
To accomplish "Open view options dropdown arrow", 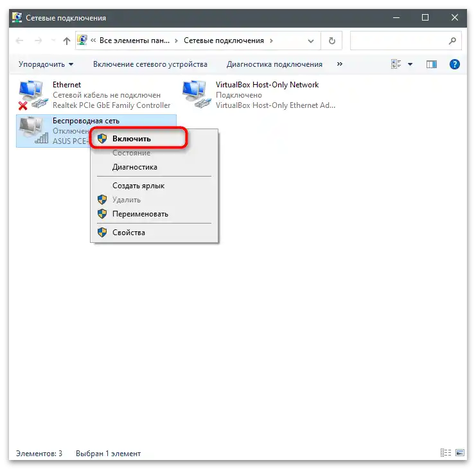I will click(410, 64).
